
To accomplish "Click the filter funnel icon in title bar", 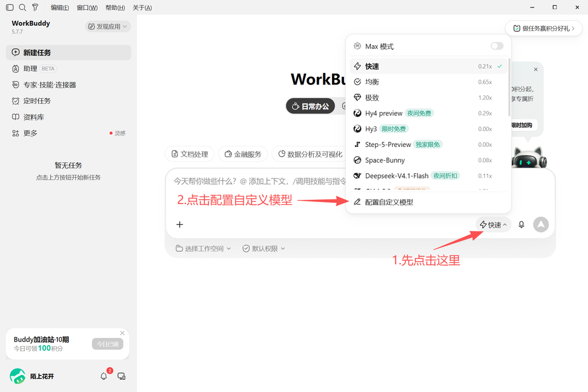I will pyautogui.click(x=35, y=7).
